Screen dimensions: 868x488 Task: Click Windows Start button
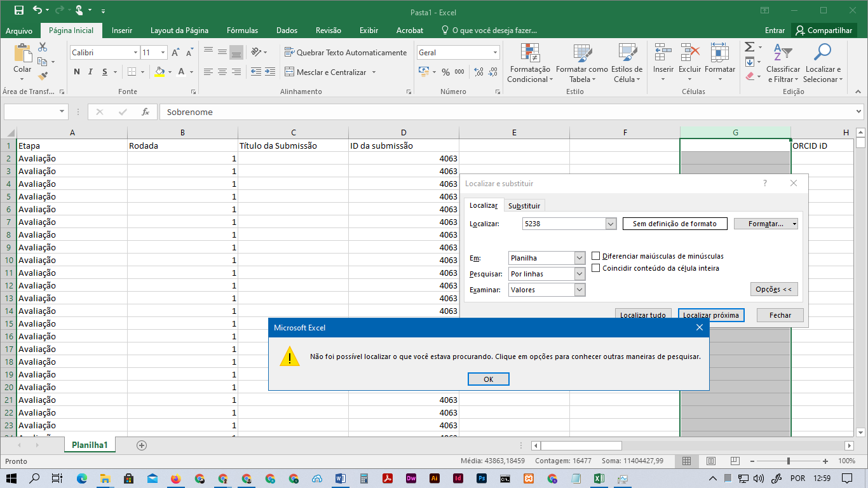[x=11, y=478]
